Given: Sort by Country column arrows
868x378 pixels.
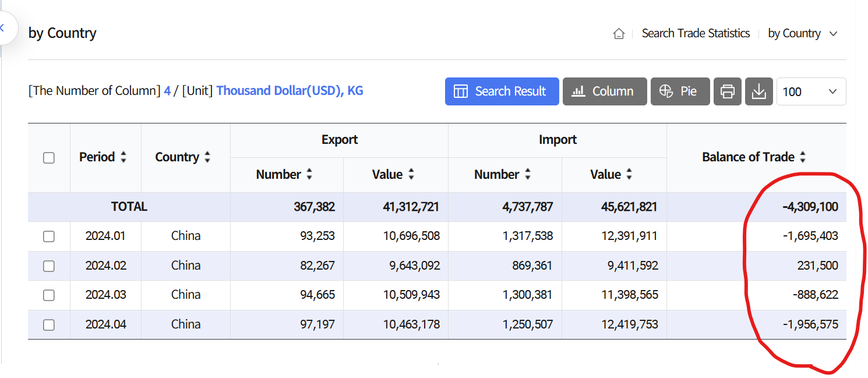Looking at the screenshot, I should tap(207, 157).
